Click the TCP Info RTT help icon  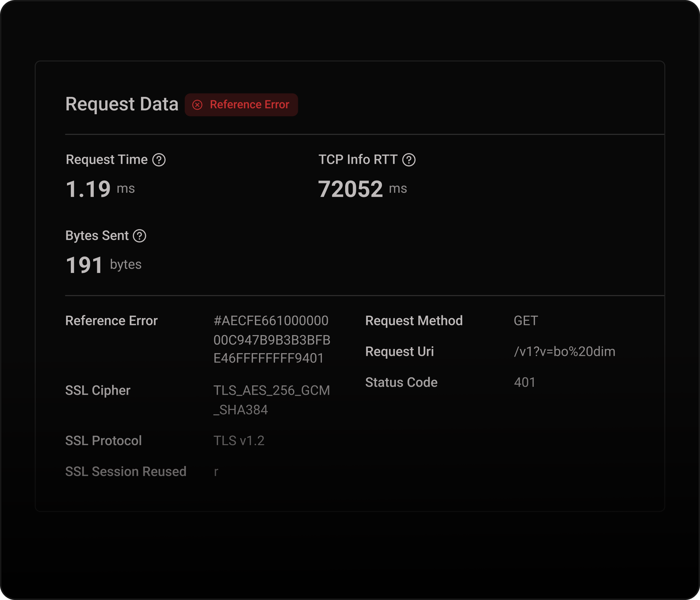(409, 160)
